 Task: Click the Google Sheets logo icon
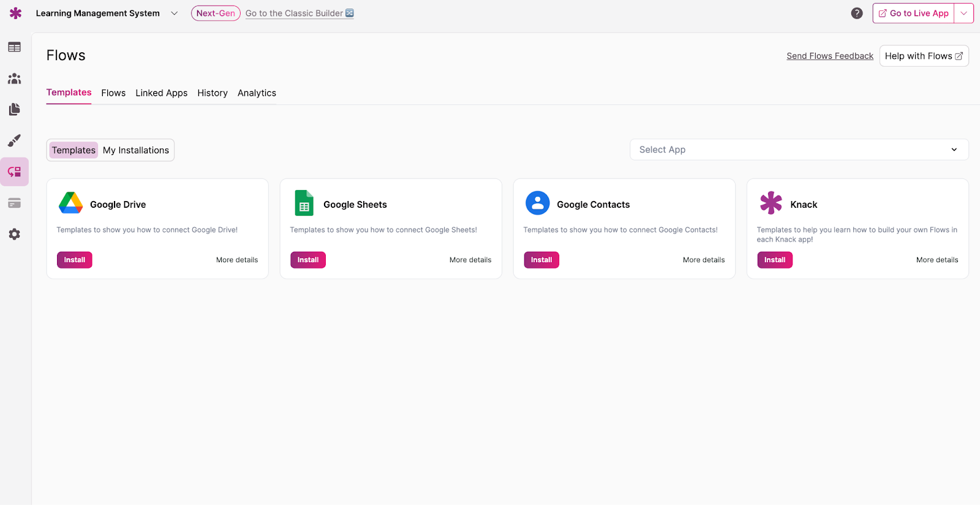[304, 203]
